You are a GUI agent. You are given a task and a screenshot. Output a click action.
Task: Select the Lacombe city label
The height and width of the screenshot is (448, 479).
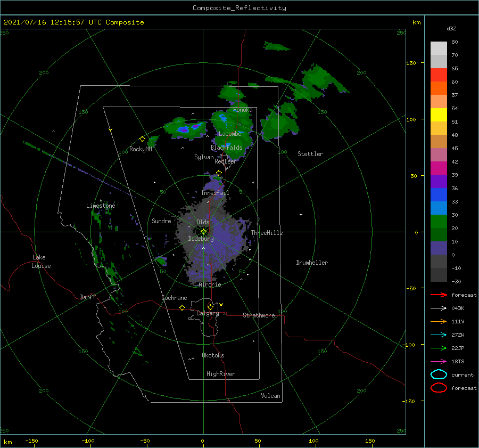[x=230, y=134]
